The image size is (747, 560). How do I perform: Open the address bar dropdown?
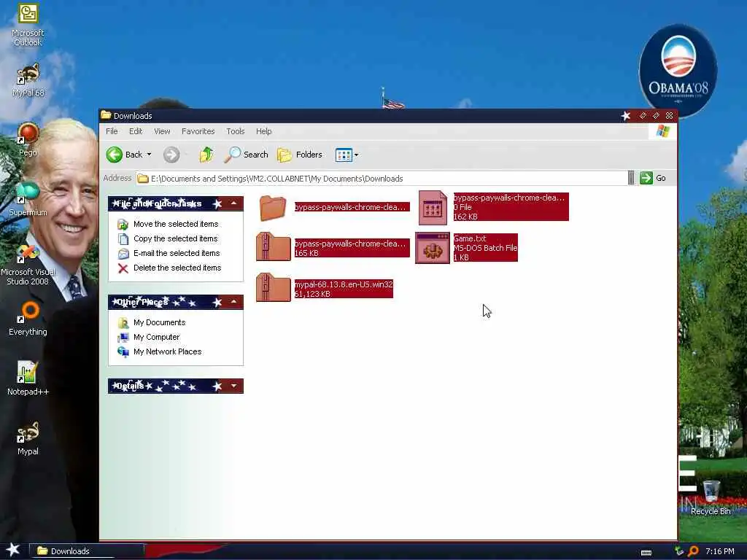(631, 178)
